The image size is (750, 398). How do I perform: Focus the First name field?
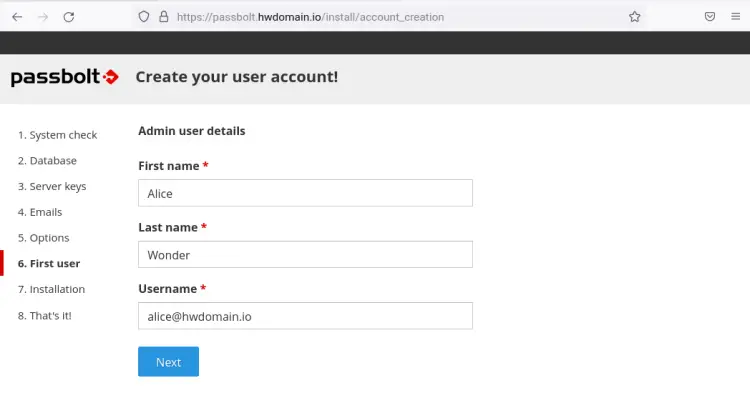coord(305,193)
